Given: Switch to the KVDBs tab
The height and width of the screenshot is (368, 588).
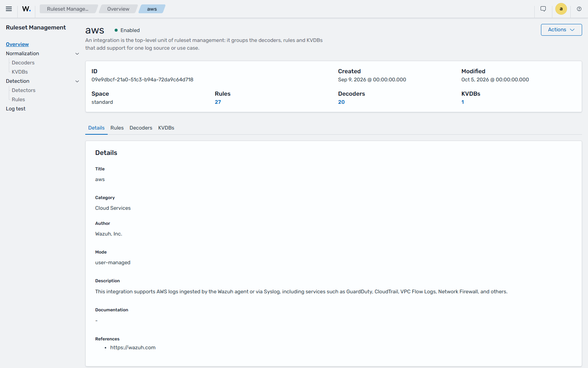Looking at the screenshot, I should point(166,128).
